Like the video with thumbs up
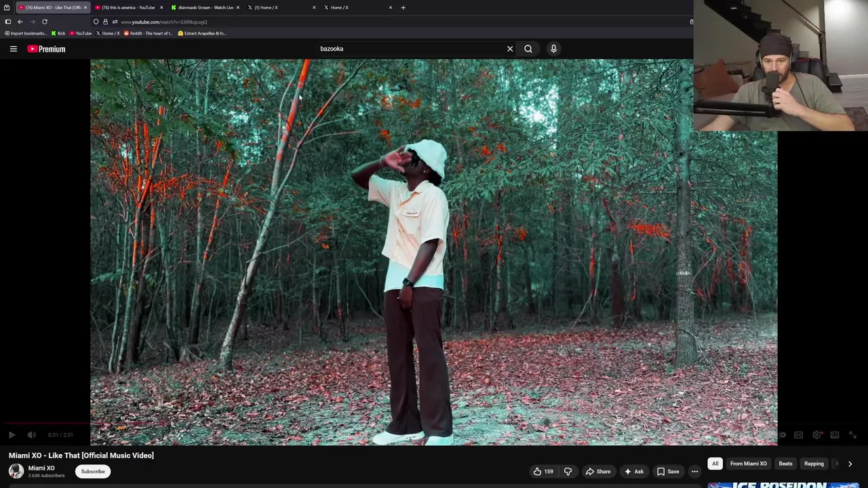868x488 pixels. pyautogui.click(x=544, y=472)
